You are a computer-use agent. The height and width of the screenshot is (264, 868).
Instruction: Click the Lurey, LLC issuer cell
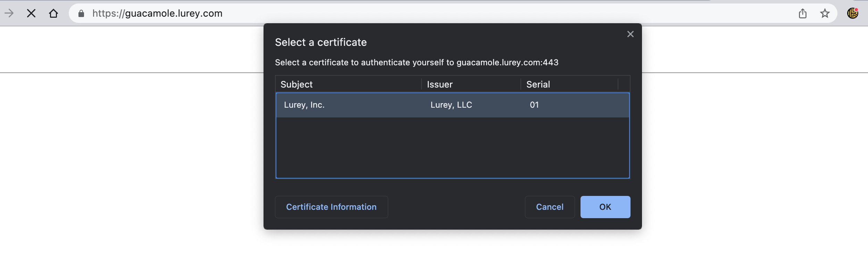[451, 105]
